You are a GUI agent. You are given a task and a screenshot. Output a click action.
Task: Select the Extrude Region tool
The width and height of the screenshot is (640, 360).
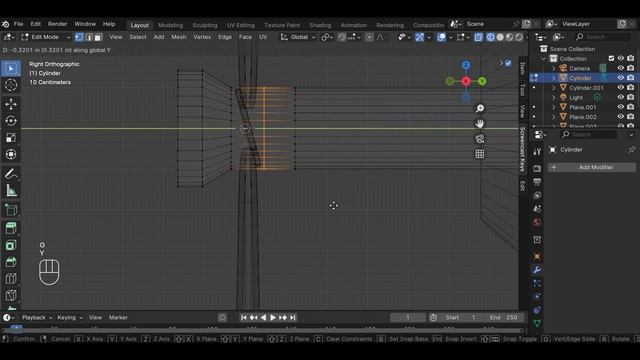pos(11,229)
